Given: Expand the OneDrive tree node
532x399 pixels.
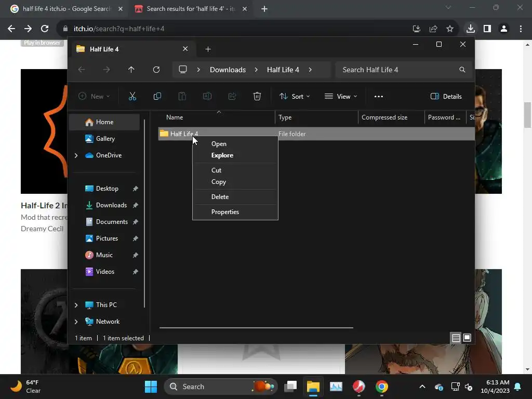Looking at the screenshot, I should point(76,155).
